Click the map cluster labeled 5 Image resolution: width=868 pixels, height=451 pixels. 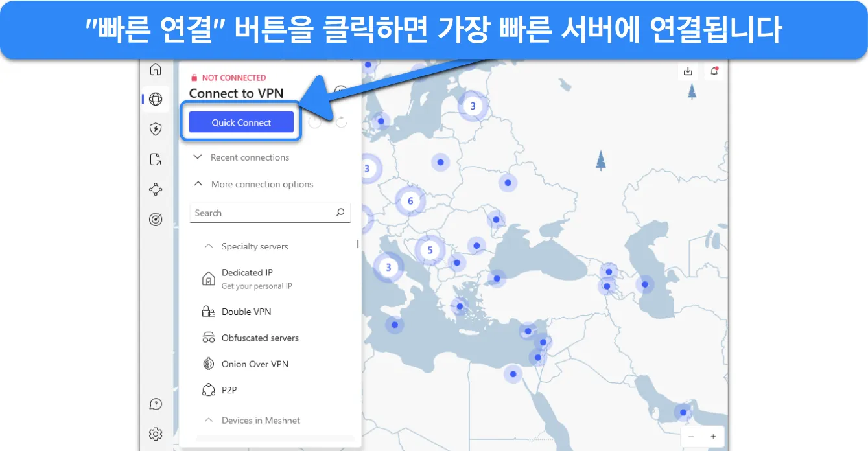pos(430,250)
